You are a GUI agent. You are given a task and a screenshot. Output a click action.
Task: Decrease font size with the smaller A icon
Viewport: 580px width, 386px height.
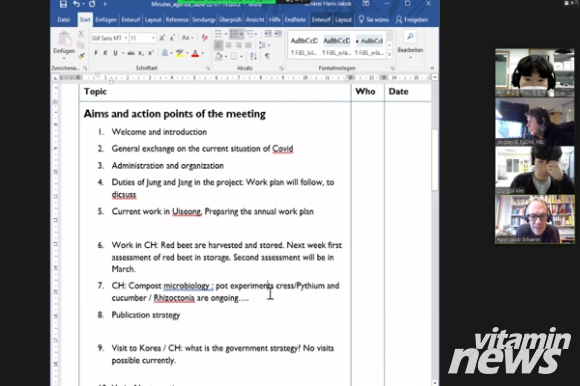pyautogui.click(x=172, y=38)
